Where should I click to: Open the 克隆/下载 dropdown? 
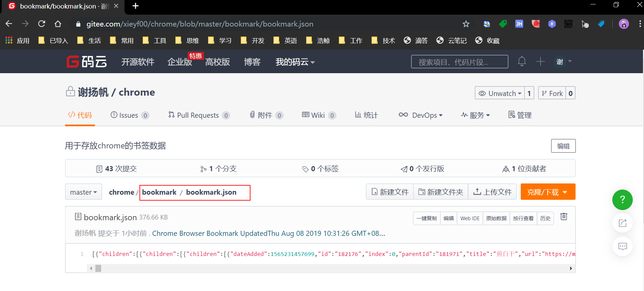[548, 192]
